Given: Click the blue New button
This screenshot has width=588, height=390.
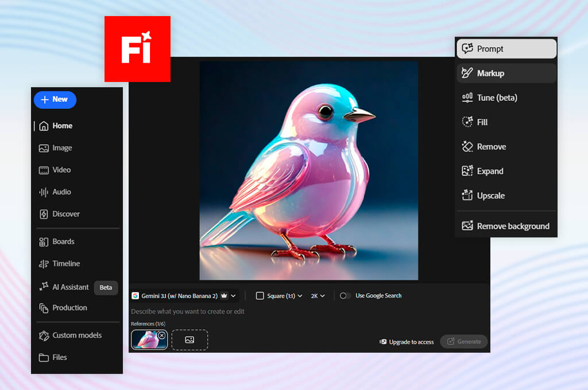Looking at the screenshot, I should coord(55,100).
